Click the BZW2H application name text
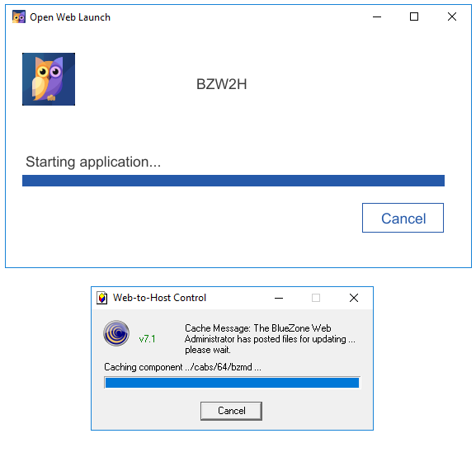 click(222, 84)
